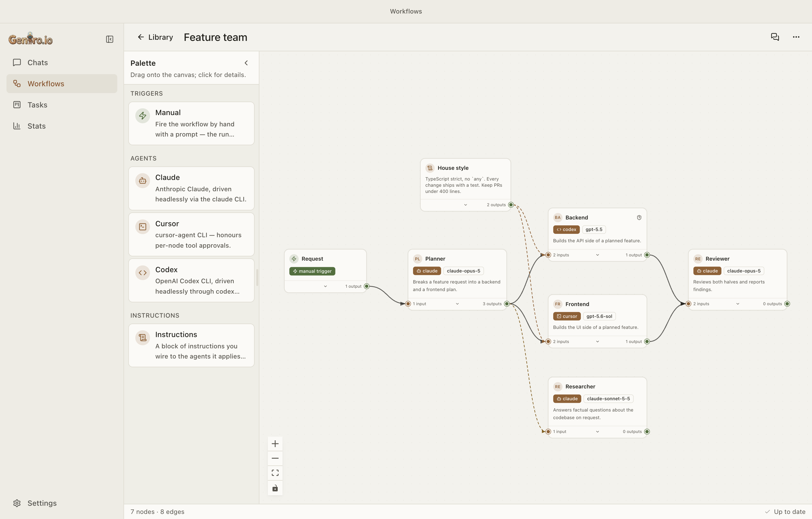This screenshot has width=812, height=519.
Task: Zoom out of the canvas
Action: coord(275,458)
